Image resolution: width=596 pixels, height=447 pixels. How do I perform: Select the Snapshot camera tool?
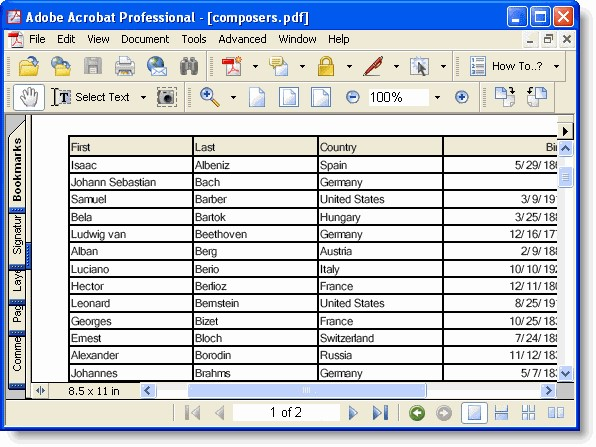[x=166, y=97]
